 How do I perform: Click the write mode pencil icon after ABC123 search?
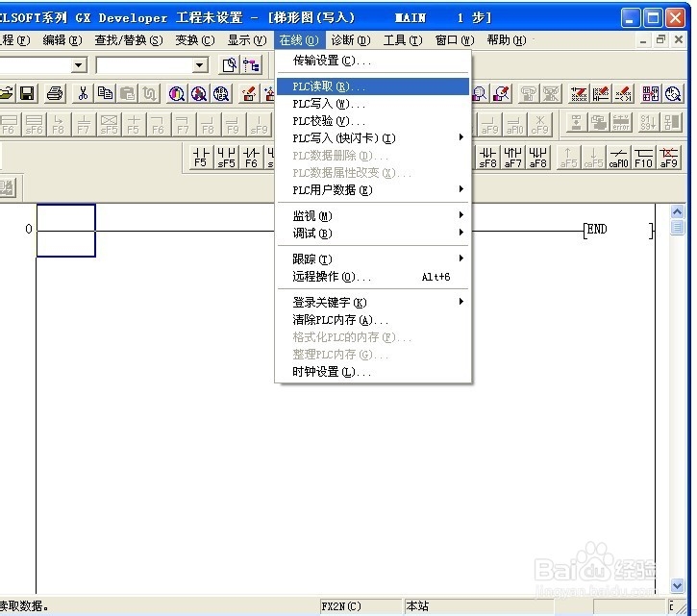coord(249,93)
